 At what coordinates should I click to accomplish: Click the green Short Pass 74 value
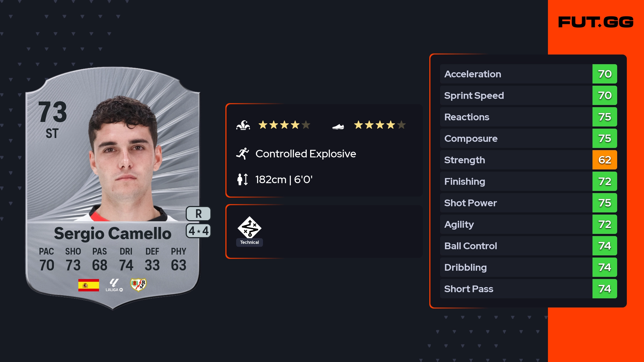pos(605,289)
